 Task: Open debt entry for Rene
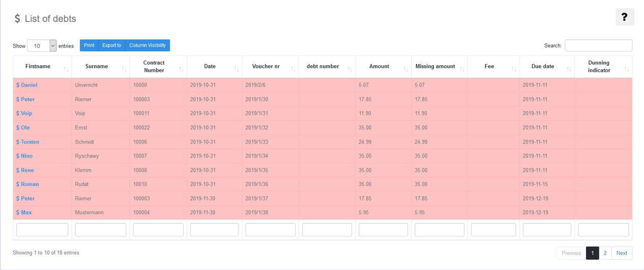(x=25, y=170)
